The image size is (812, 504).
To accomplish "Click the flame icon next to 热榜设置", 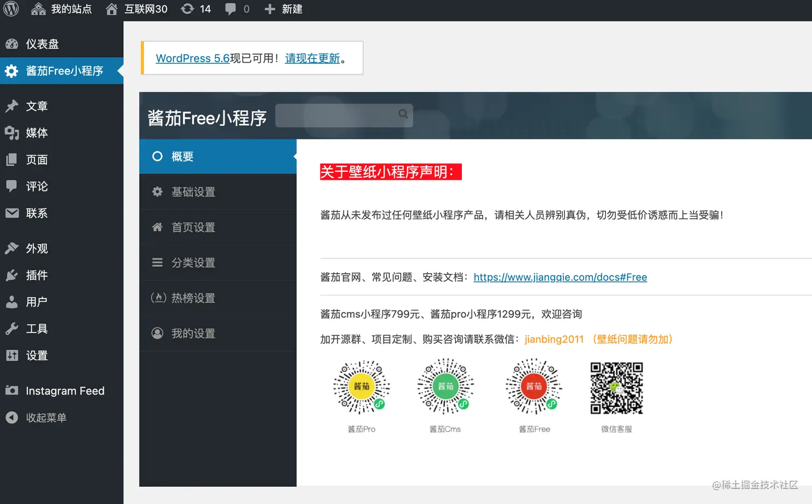I will click(158, 298).
